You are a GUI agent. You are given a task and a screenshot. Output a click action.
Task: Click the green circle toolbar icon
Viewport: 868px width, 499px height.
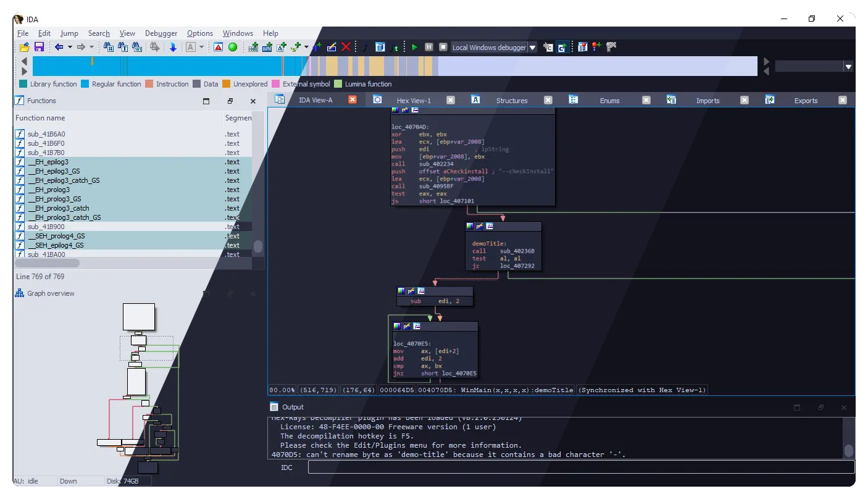point(233,47)
